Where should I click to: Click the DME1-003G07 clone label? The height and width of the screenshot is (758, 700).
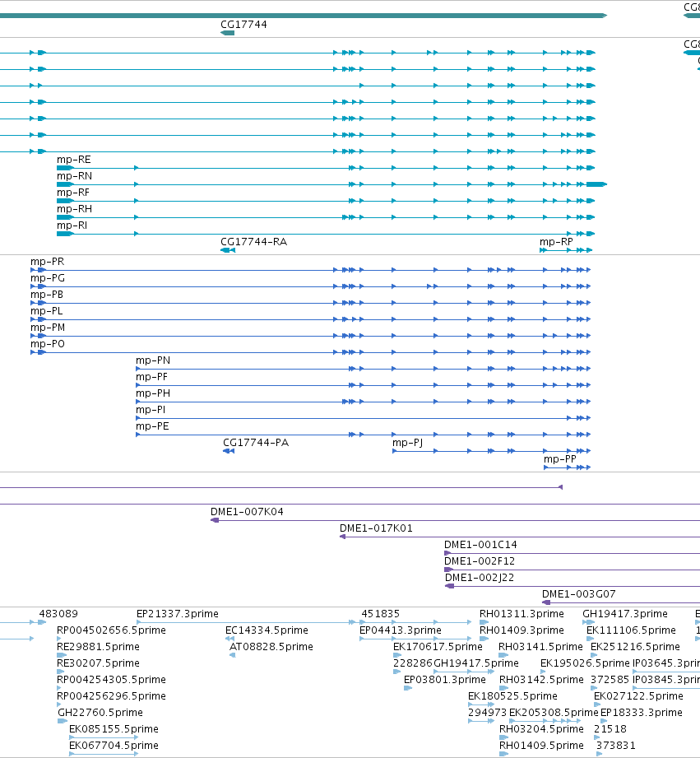click(579, 593)
